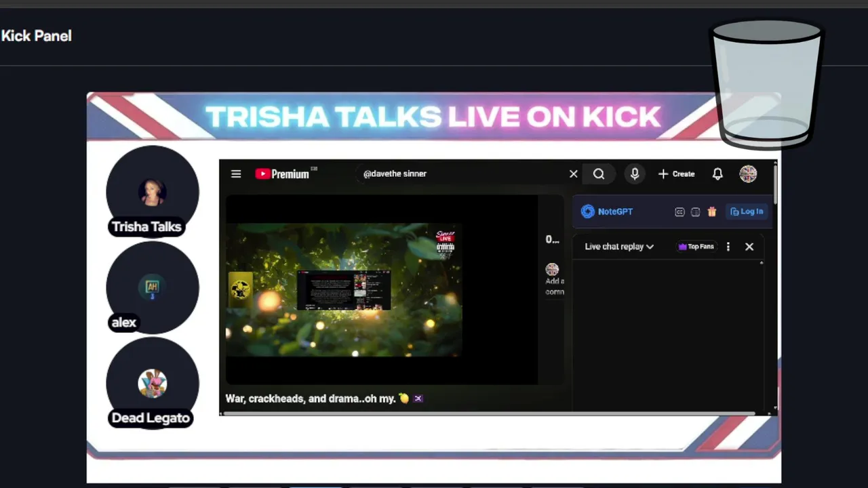Click the 'alex' name label
The height and width of the screenshot is (488, 868).
pos(123,323)
